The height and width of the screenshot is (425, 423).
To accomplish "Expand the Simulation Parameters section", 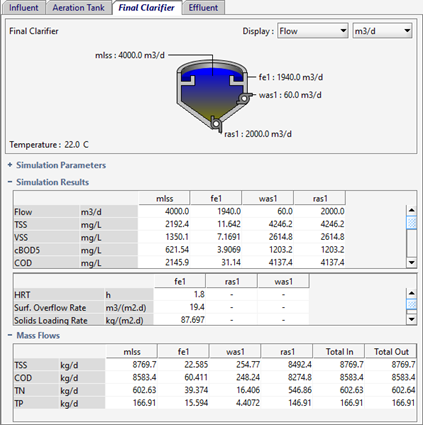I will (x=61, y=165).
